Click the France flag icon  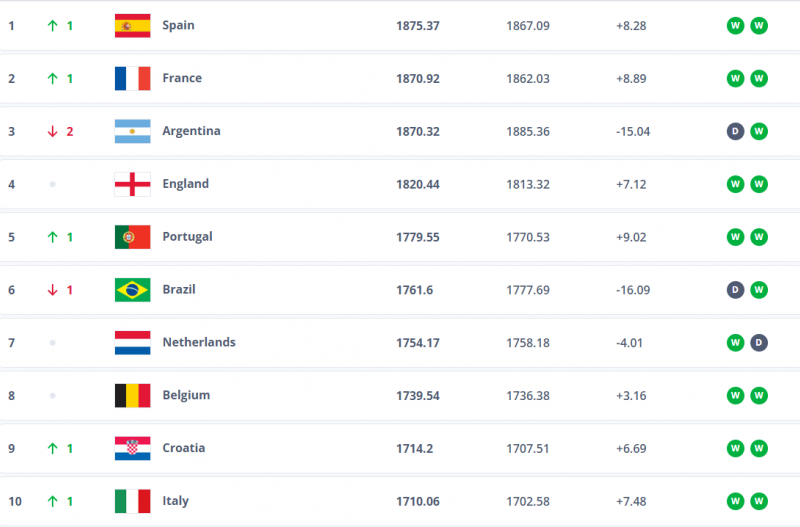132,78
